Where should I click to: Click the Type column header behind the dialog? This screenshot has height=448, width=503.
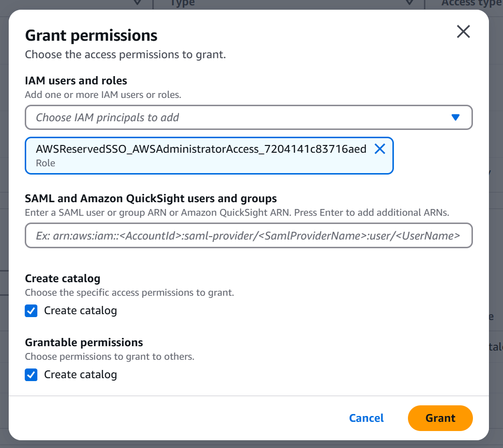182,3
